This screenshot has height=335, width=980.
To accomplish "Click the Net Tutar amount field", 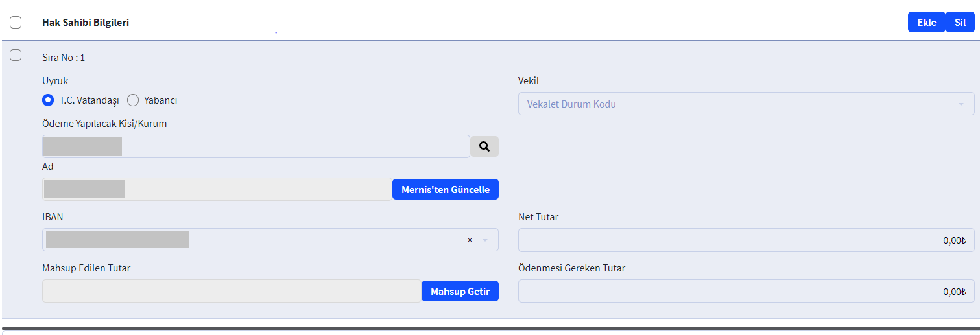I will click(x=745, y=240).
